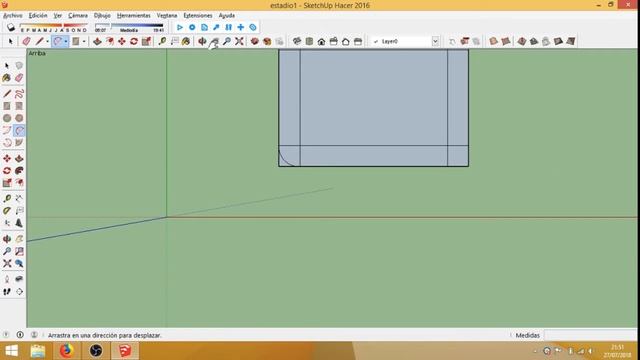
Task: Open the Edición menu
Action: click(x=38, y=16)
